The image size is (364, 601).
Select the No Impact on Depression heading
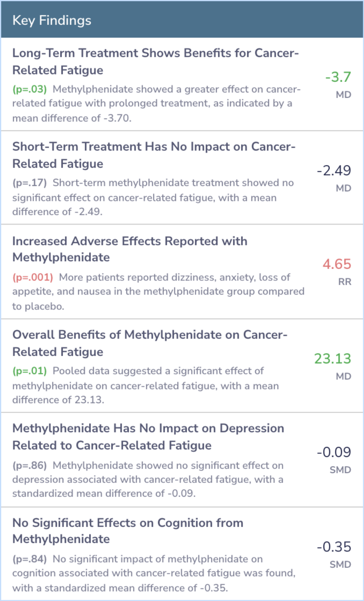click(x=148, y=437)
